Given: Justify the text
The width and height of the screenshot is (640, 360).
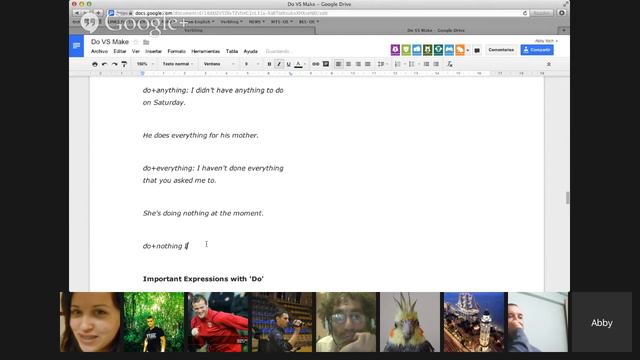Looking at the screenshot, I should pos(368,64).
